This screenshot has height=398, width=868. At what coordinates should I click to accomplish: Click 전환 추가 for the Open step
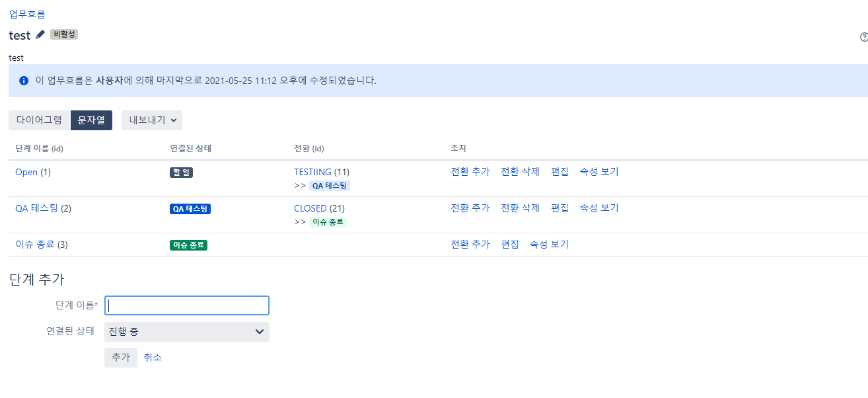[469, 171]
